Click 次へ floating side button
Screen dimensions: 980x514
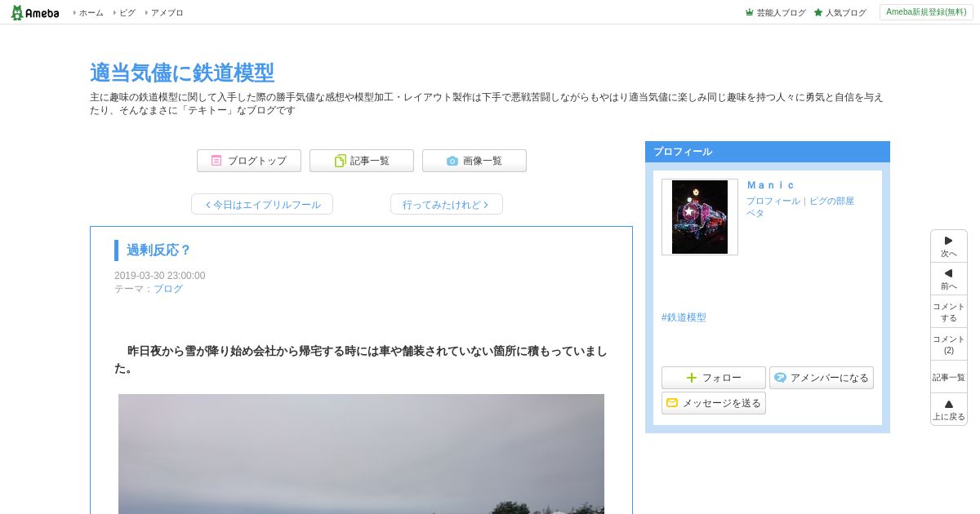pos(949,246)
